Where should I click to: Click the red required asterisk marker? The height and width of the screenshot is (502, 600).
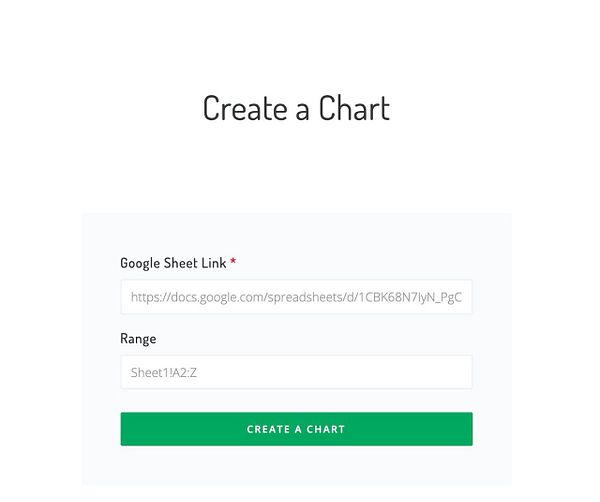pos(233,261)
